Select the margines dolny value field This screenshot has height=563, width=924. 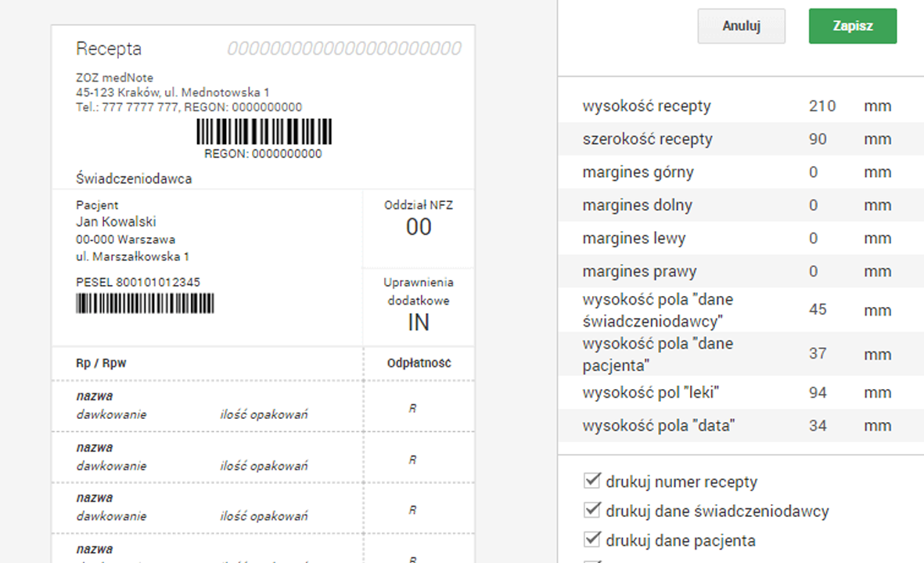coord(813,205)
